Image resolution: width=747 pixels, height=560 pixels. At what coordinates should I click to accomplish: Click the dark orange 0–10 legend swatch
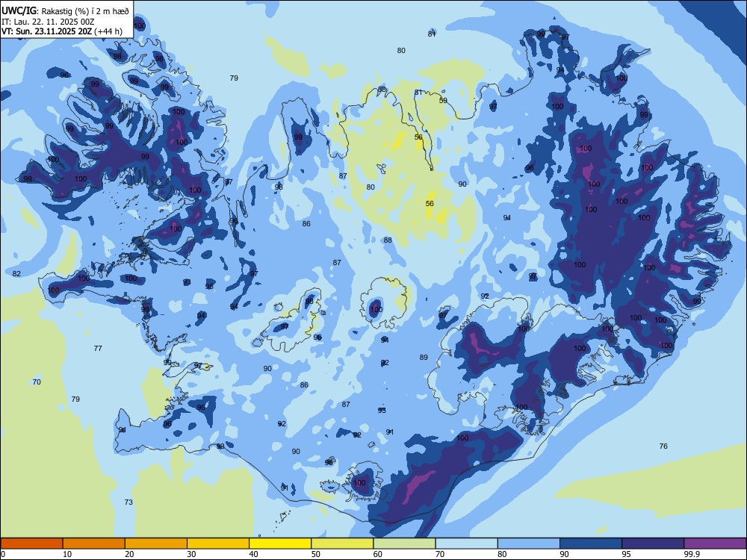[x=31, y=544]
